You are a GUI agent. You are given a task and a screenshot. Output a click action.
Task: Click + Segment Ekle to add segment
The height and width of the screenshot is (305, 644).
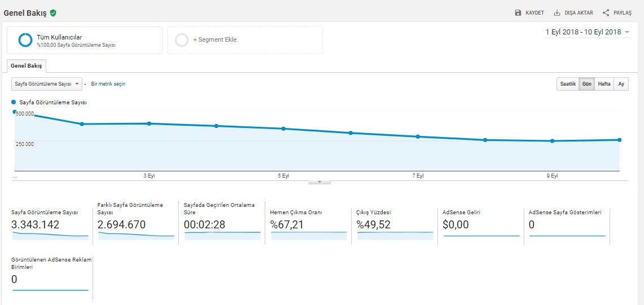[x=214, y=40]
